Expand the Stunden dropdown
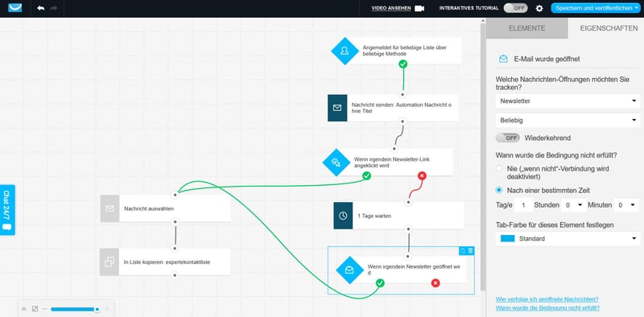This screenshot has width=644, height=317. [573, 204]
